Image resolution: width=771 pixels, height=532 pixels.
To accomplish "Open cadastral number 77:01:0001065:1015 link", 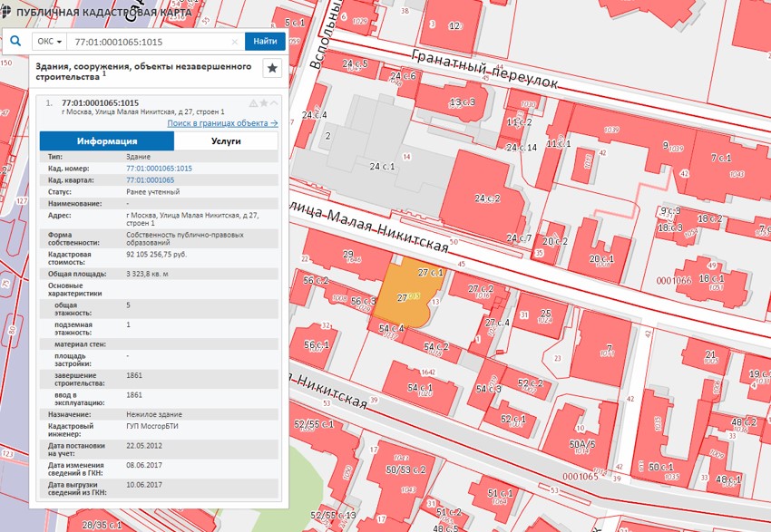I will pyautogui.click(x=159, y=169).
